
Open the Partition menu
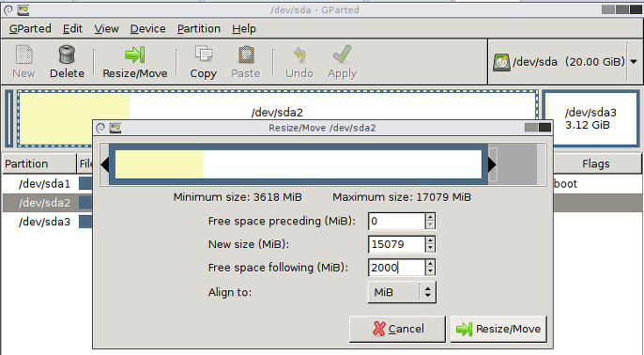199,29
